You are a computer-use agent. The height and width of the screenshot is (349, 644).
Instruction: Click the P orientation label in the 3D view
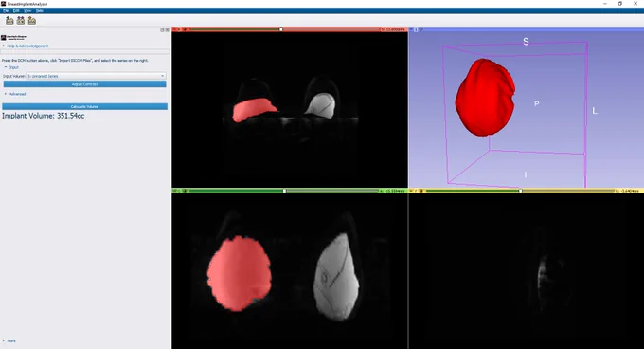point(536,103)
